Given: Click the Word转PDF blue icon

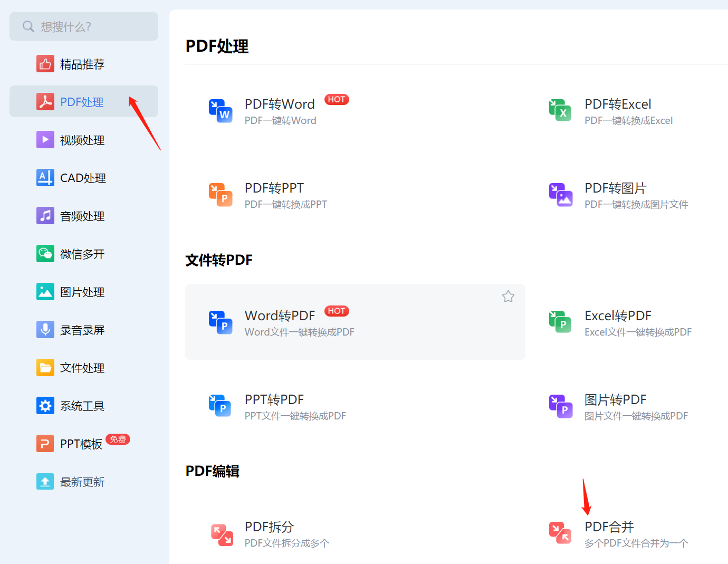Looking at the screenshot, I should click(x=221, y=322).
